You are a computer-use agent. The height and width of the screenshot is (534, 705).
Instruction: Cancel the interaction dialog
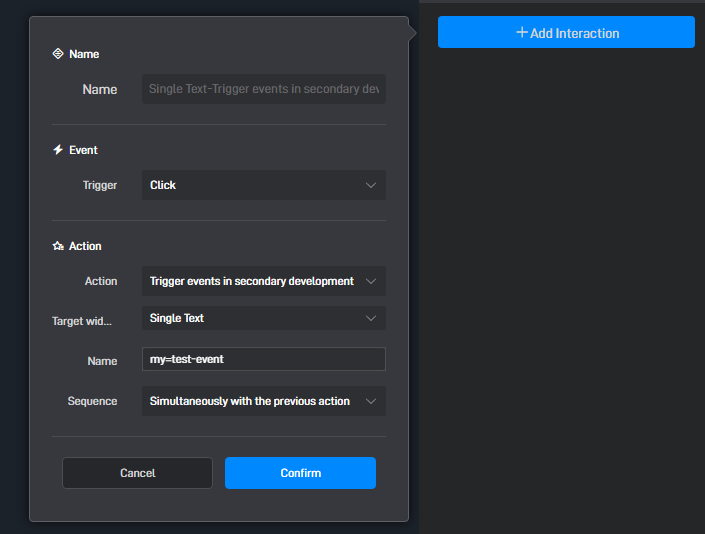point(137,473)
